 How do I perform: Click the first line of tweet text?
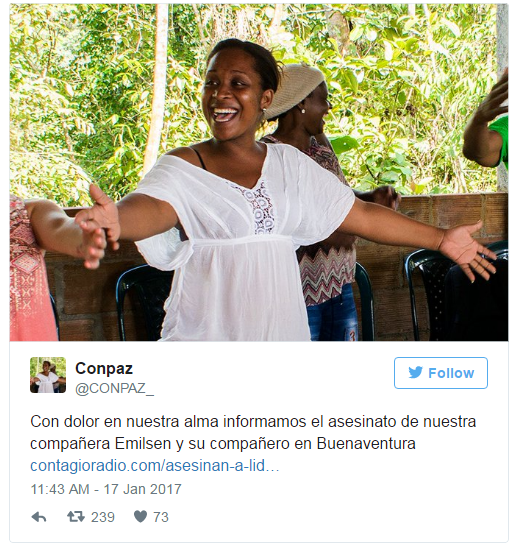253,422
